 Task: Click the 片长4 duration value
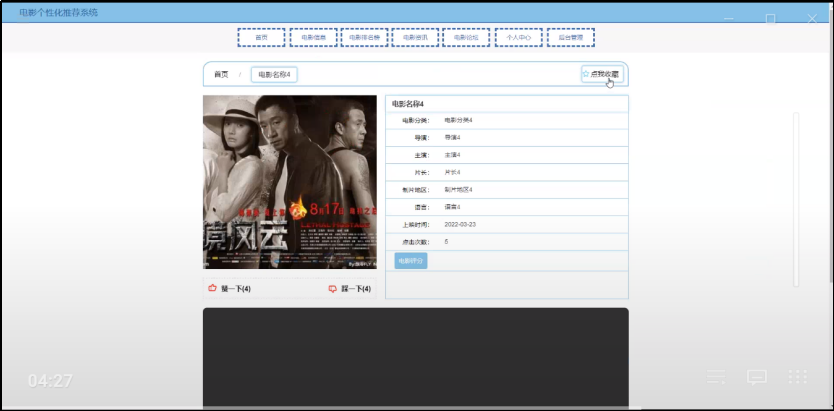(453, 172)
